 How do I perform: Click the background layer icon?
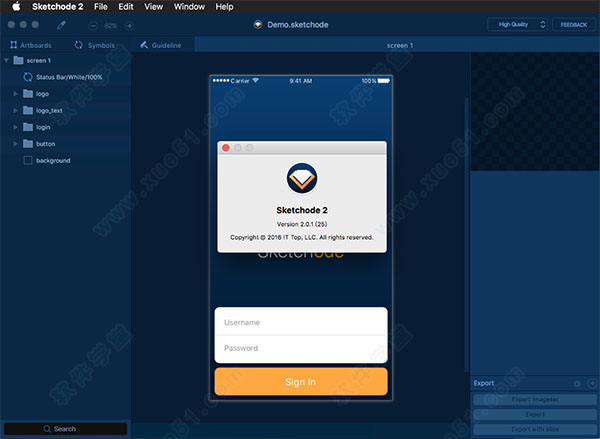(x=27, y=160)
